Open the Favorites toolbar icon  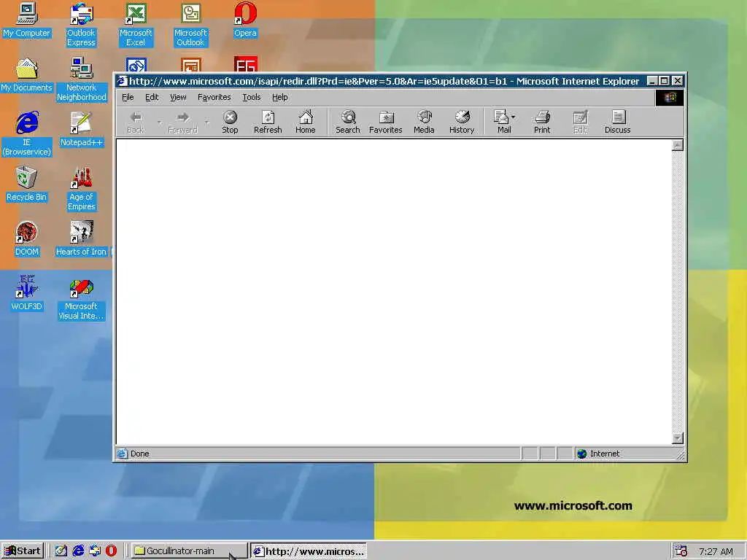coord(385,122)
